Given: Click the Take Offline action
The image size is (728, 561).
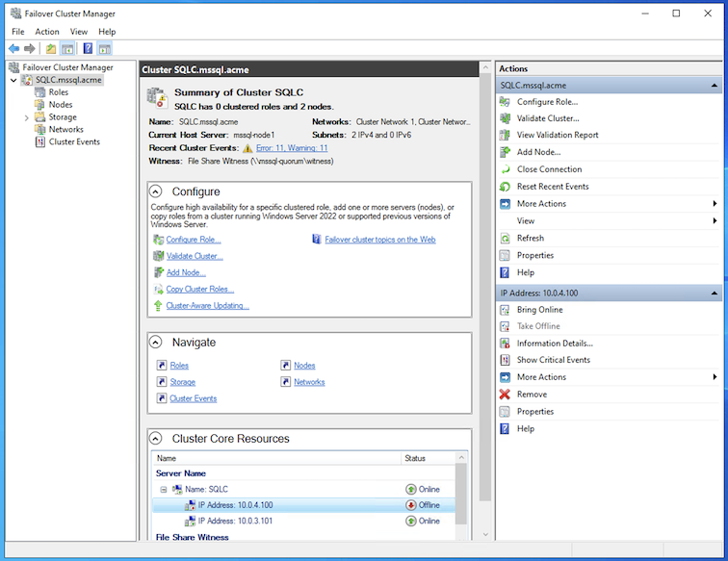Looking at the screenshot, I should (x=538, y=326).
